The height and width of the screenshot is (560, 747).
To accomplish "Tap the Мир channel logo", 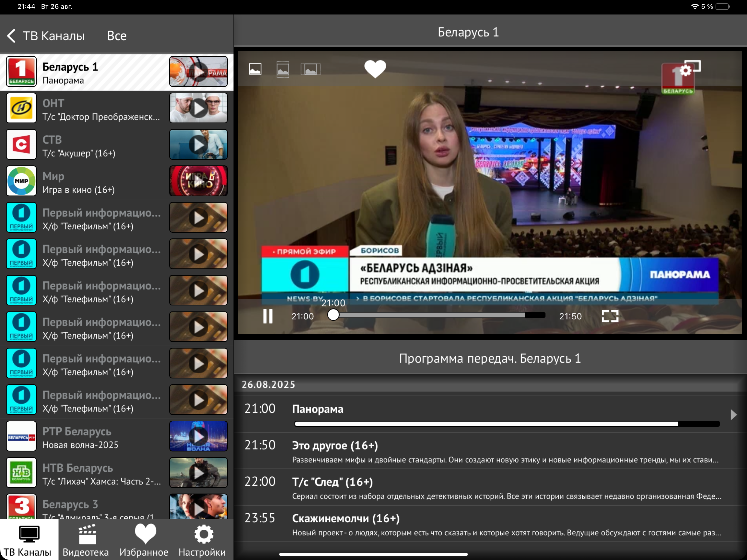I will pos(21,181).
